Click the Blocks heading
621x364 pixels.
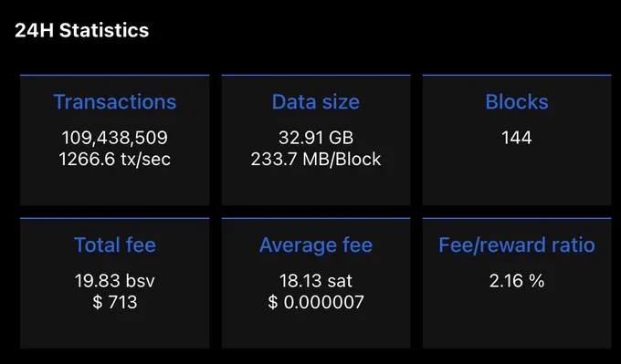(517, 102)
